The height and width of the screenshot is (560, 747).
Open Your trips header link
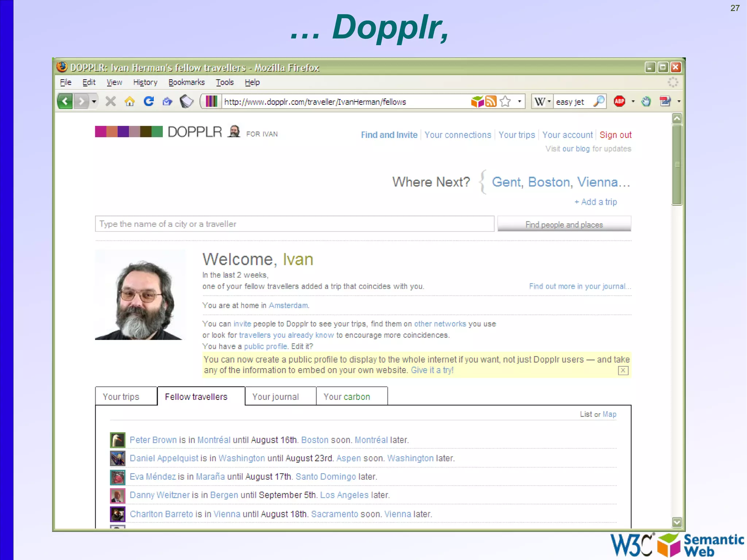coord(517,135)
